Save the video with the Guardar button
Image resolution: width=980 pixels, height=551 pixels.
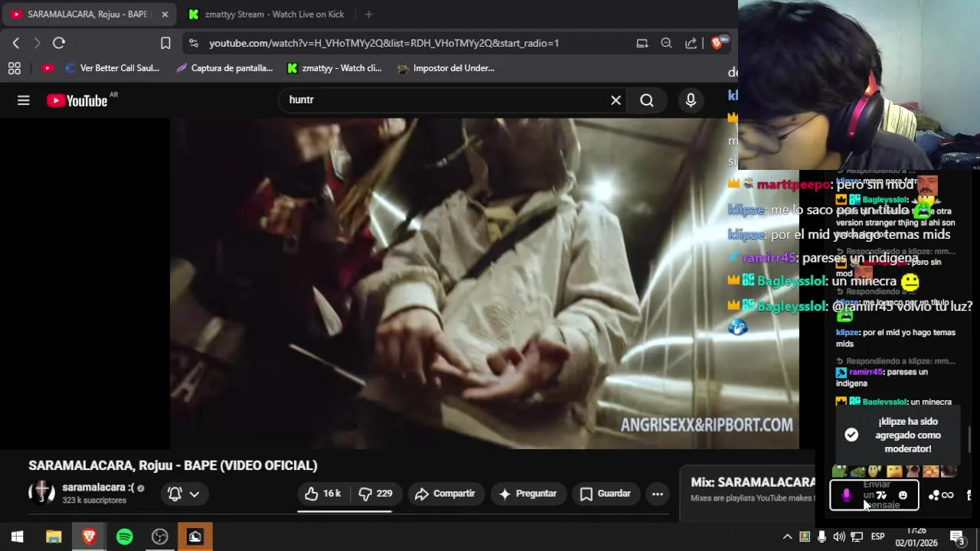pyautogui.click(x=605, y=494)
